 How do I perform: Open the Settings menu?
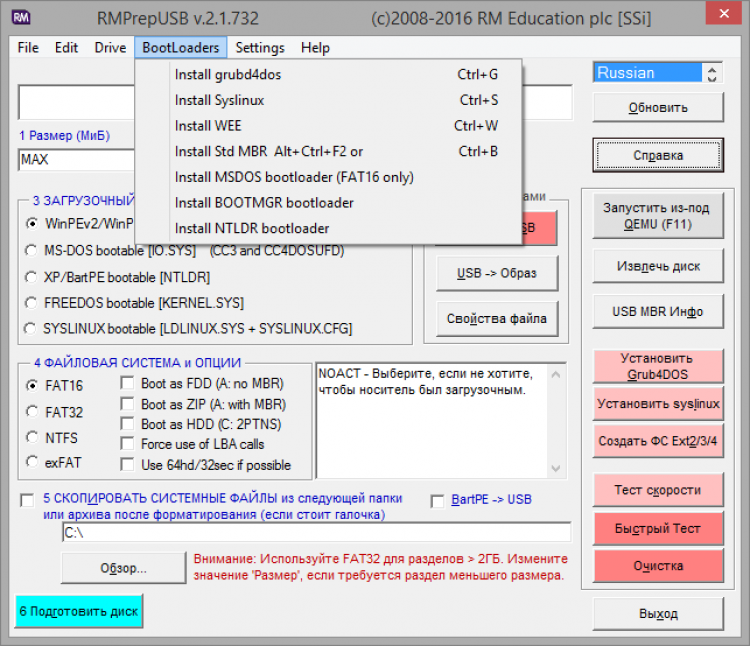[260, 48]
